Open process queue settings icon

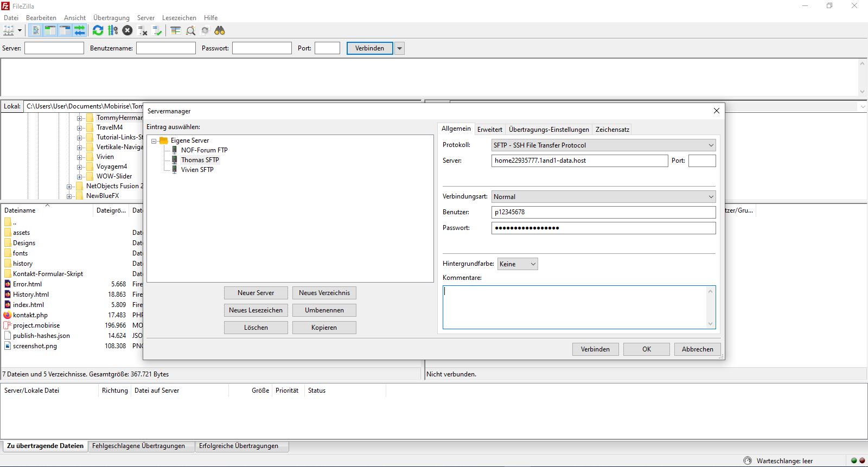[113, 31]
